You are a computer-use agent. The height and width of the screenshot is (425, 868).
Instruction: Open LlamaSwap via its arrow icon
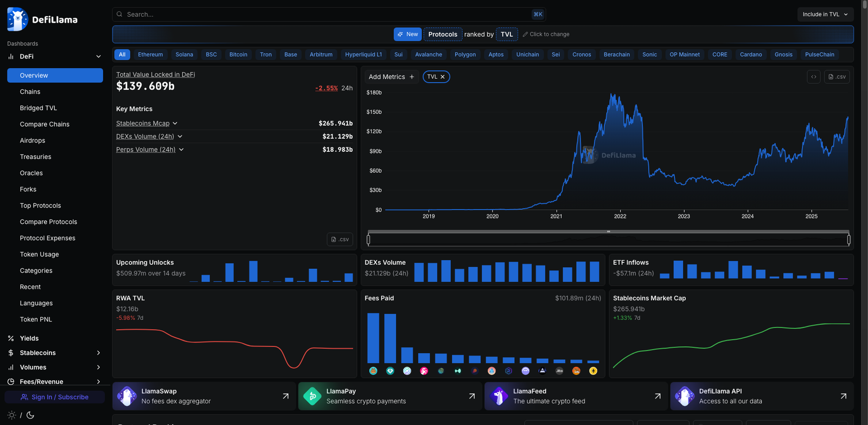286,396
